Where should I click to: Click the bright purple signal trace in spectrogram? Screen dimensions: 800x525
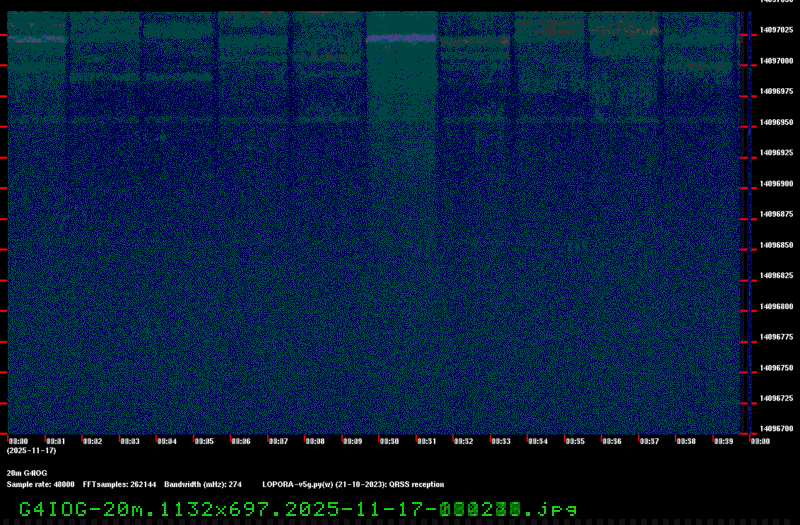[x=402, y=38]
